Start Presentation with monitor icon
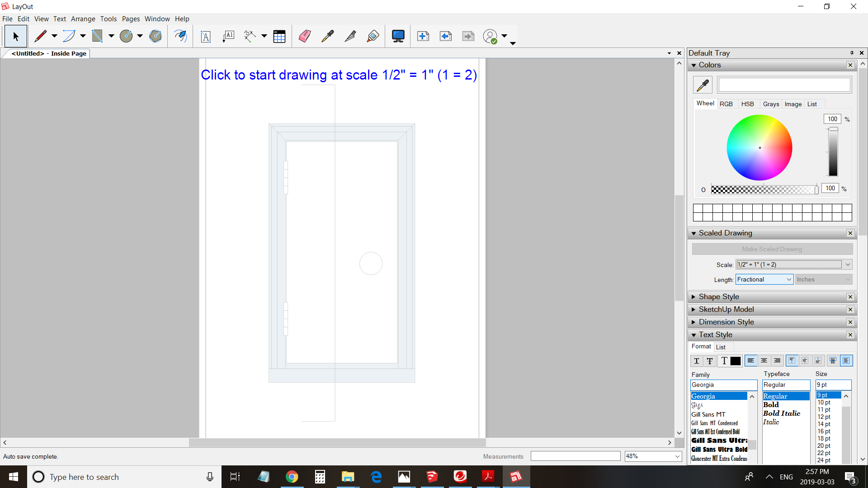 point(398,36)
